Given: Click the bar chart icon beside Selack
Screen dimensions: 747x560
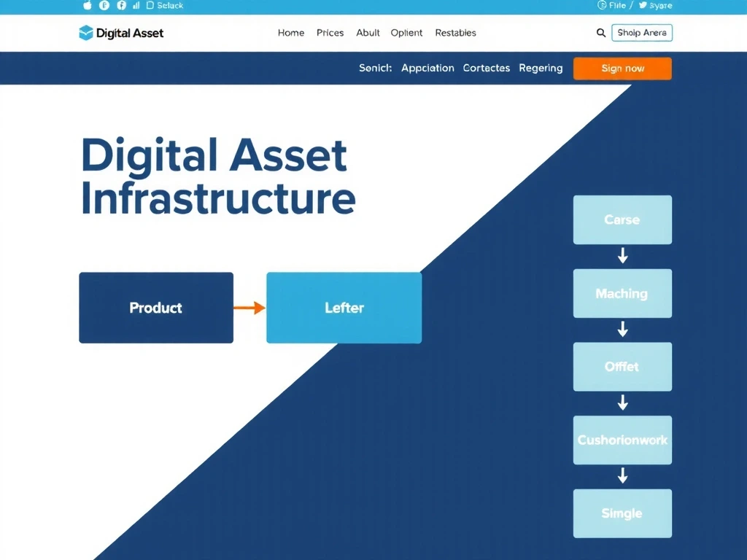Looking at the screenshot, I should pos(136,5).
